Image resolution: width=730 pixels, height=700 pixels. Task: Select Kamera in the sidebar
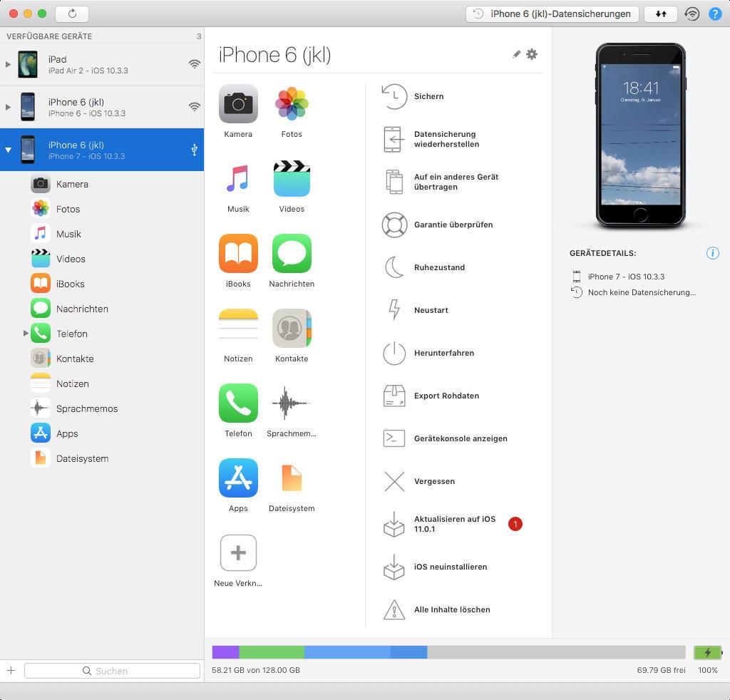[102, 184]
